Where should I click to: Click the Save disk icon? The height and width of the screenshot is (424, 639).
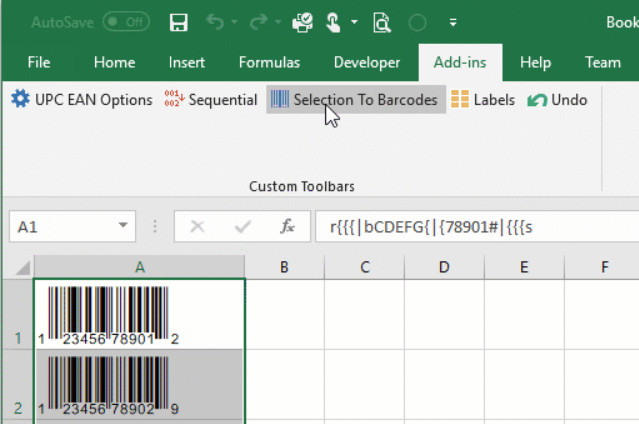pyautogui.click(x=178, y=22)
